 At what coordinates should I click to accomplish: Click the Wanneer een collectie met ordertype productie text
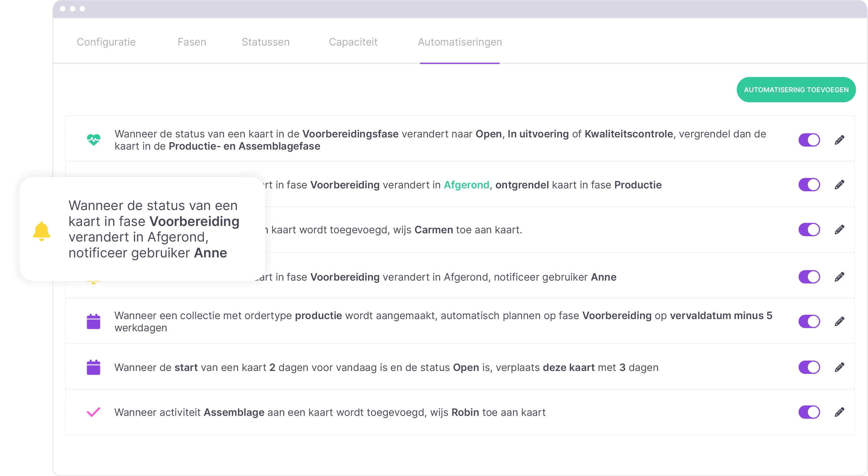[x=443, y=322]
